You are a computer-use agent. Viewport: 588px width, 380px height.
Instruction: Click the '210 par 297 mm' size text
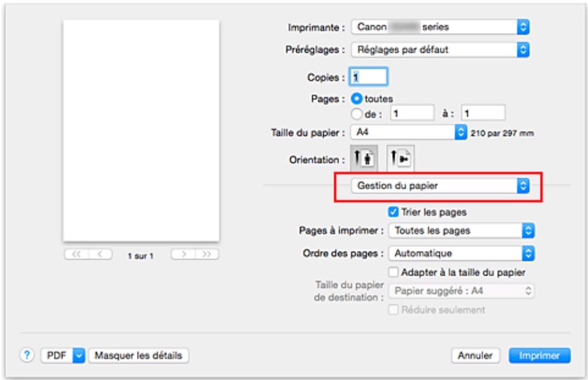tap(502, 133)
